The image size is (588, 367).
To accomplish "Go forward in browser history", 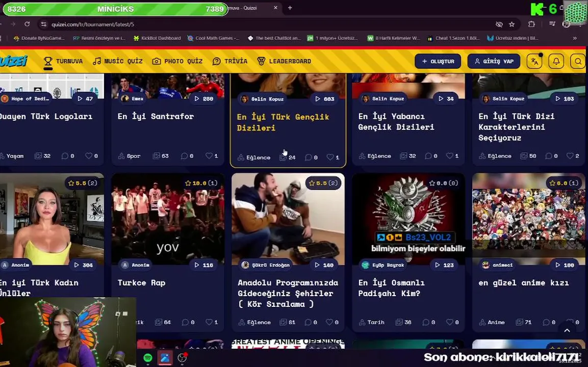I will tap(13, 24).
